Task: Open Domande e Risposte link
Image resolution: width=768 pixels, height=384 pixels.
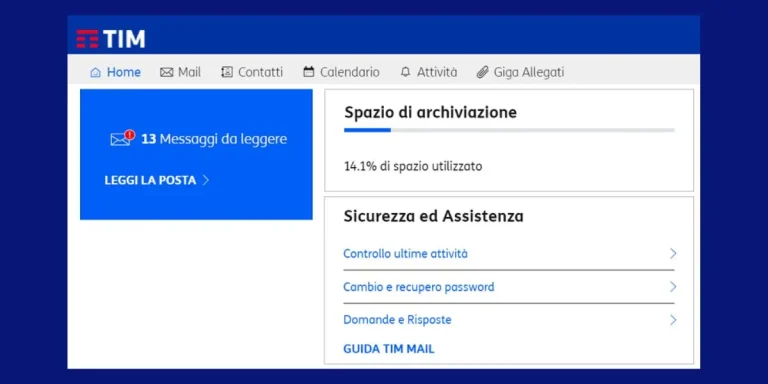Action: (x=397, y=320)
